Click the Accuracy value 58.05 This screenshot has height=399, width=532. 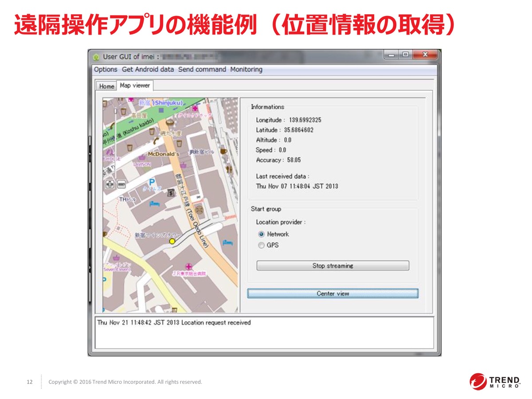[x=294, y=160]
